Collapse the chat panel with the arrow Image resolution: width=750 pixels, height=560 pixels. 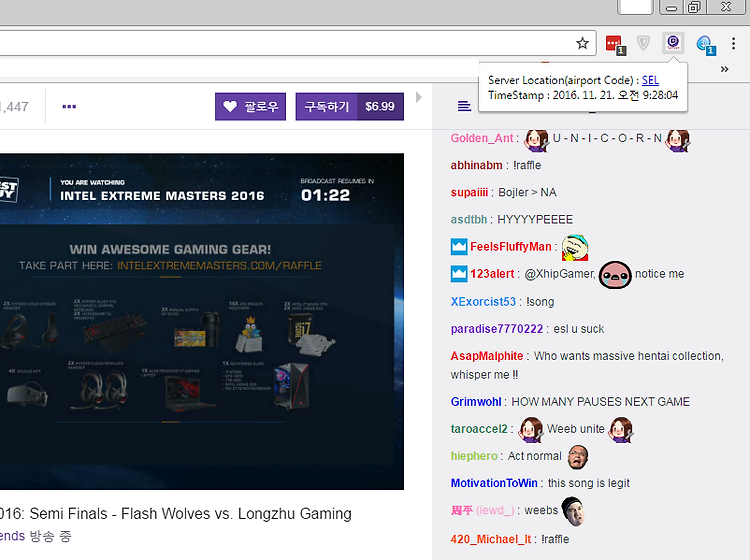pos(419,98)
